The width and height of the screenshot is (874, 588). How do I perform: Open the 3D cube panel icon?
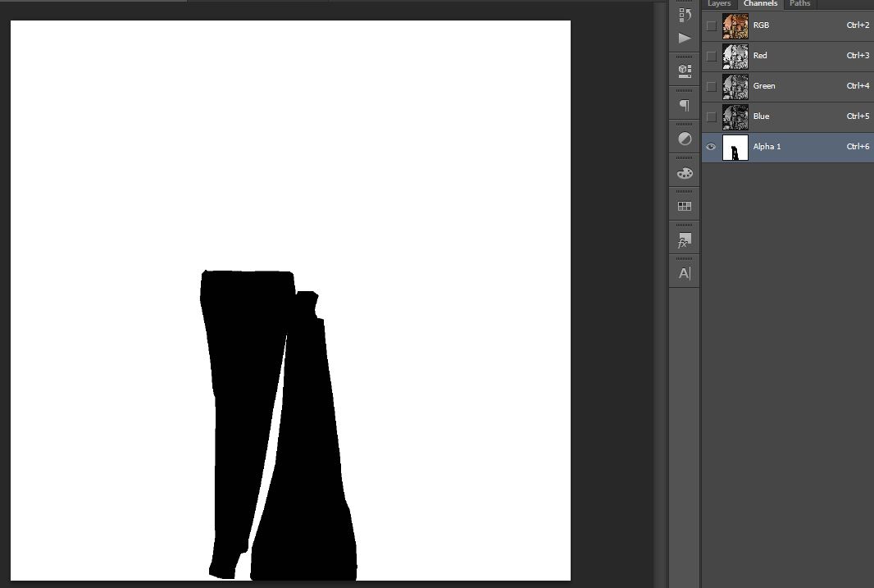pyautogui.click(x=685, y=71)
